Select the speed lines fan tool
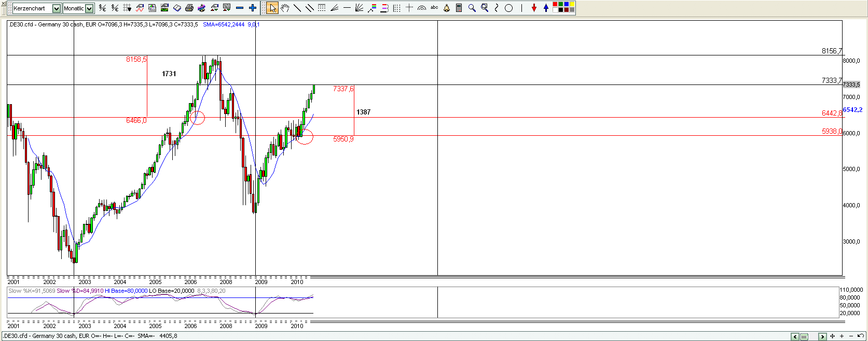The image size is (868, 341). coord(334,8)
